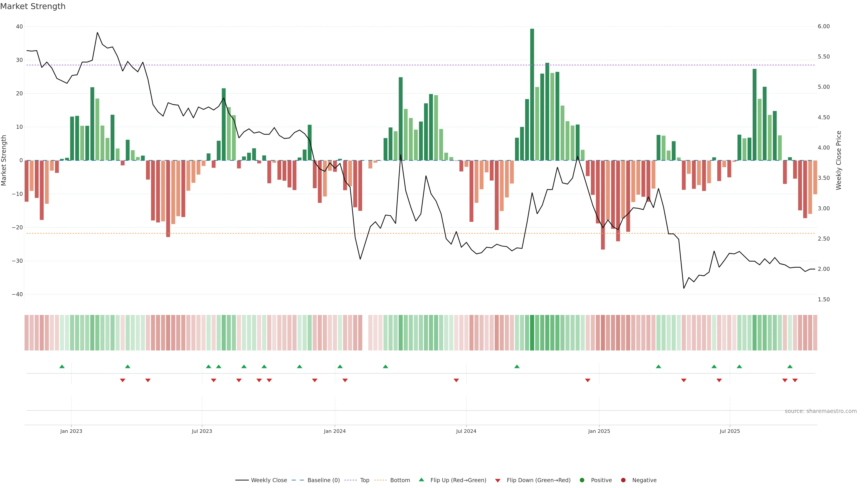Click the first red flip-down triangle marker

click(x=123, y=380)
